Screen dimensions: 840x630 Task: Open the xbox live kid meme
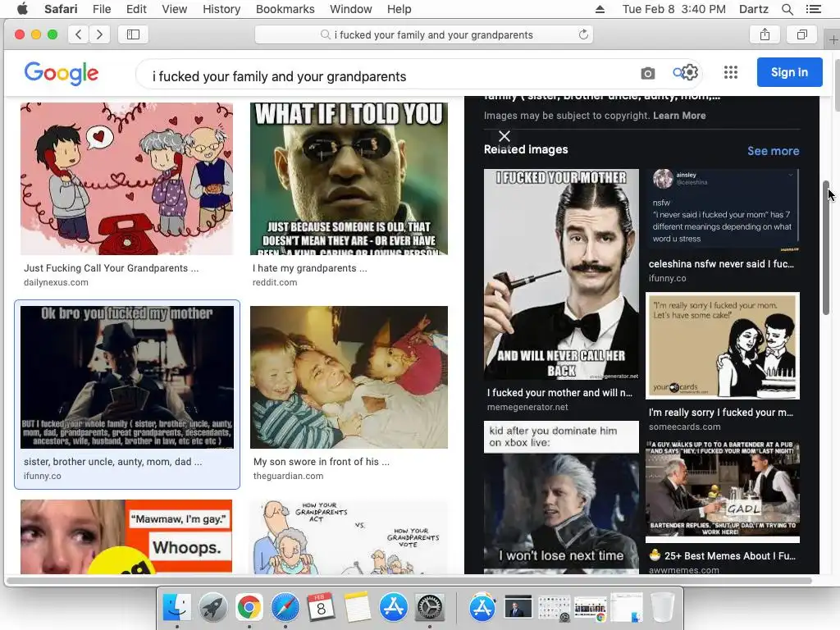coord(561,497)
